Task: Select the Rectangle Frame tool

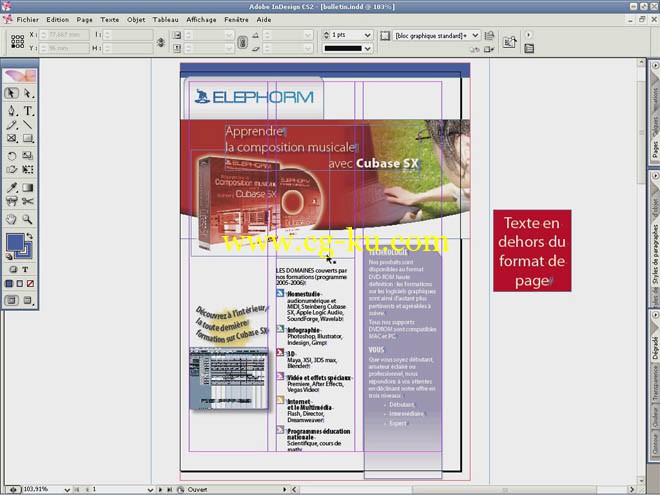Action: click(x=12, y=138)
